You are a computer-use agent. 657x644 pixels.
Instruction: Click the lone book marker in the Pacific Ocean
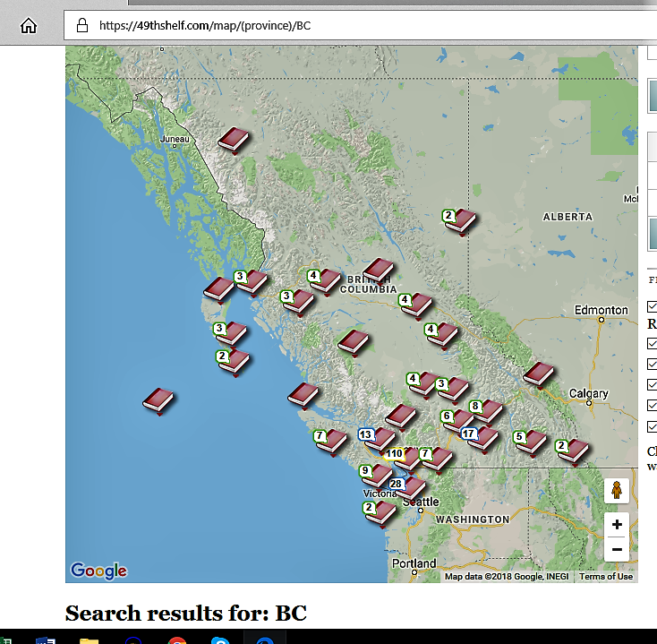point(158,400)
